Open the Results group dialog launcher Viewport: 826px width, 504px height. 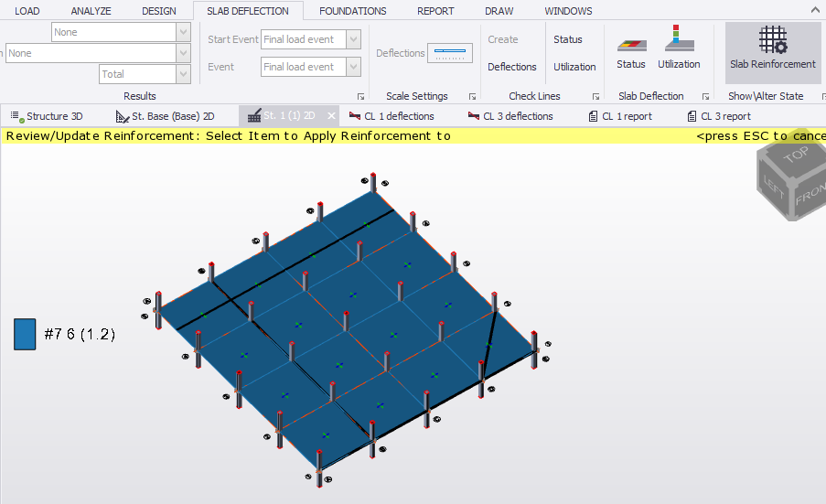(360, 96)
